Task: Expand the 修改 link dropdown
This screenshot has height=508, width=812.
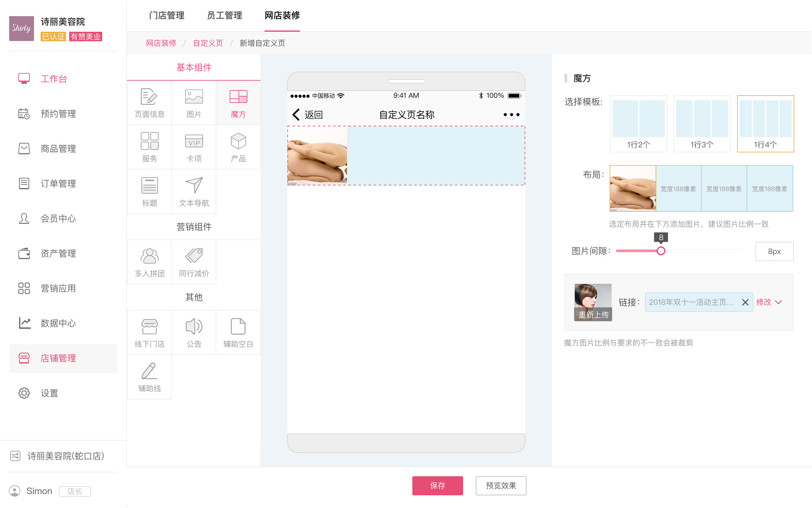Action: coord(769,302)
